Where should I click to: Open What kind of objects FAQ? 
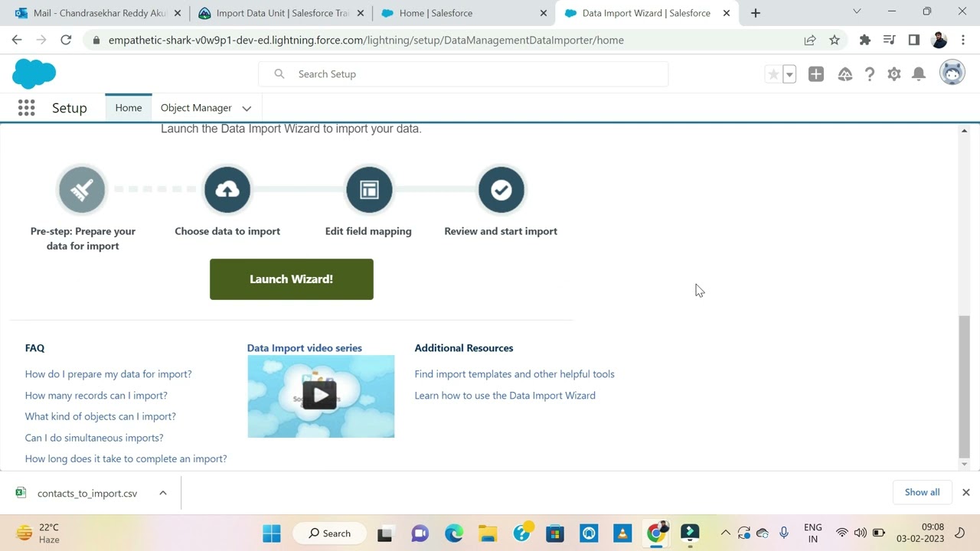click(x=100, y=416)
